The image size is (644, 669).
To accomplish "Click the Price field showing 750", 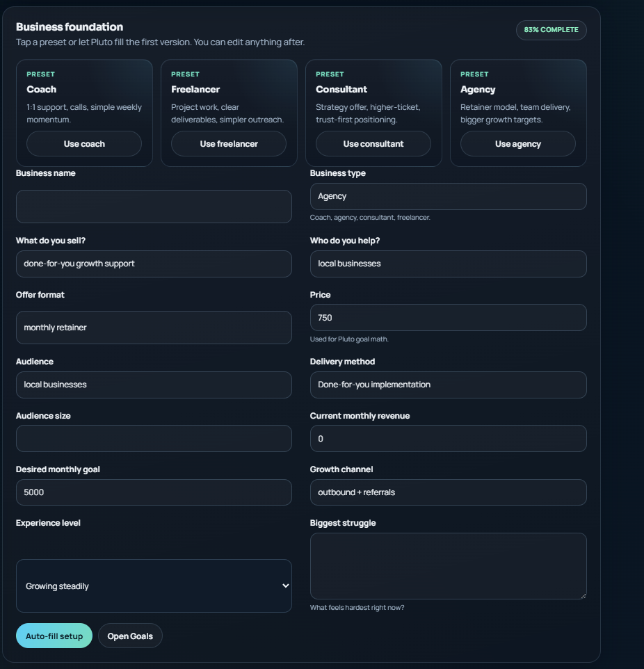I will (448, 317).
